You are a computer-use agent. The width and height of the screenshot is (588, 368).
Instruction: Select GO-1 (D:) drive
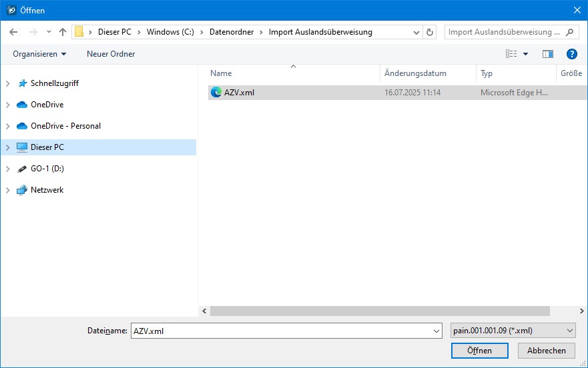click(x=47, y=169)
